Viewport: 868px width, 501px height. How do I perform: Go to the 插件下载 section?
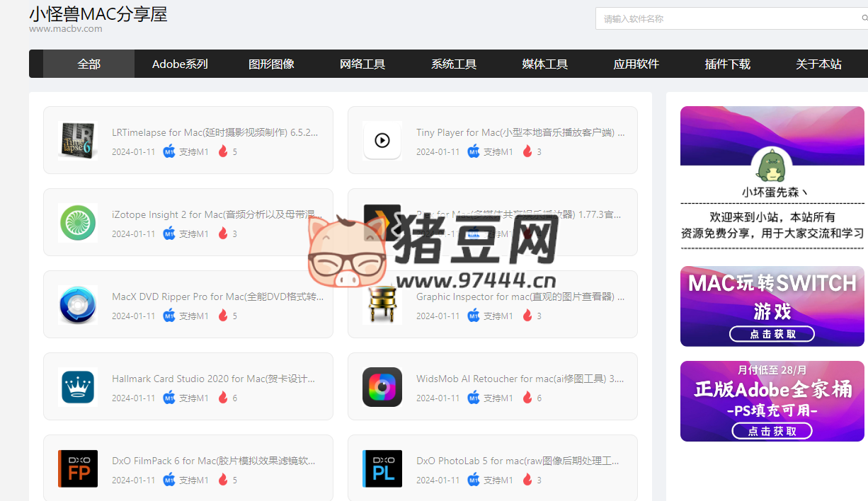point(727,64)
